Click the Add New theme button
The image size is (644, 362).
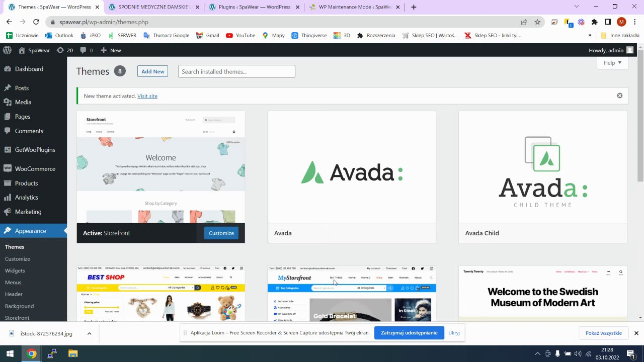click(x=152, y=71)
